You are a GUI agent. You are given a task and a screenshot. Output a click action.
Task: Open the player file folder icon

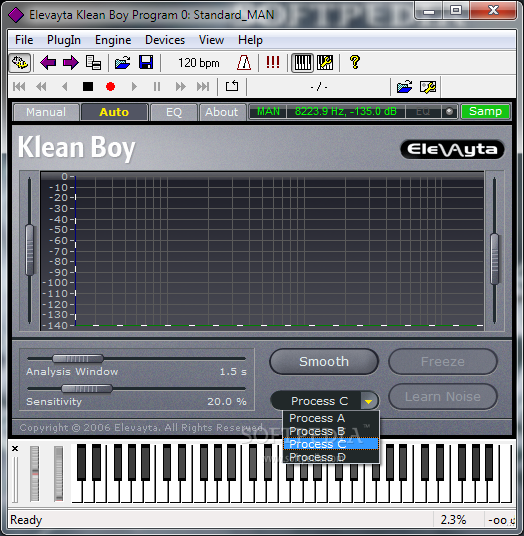404,87
